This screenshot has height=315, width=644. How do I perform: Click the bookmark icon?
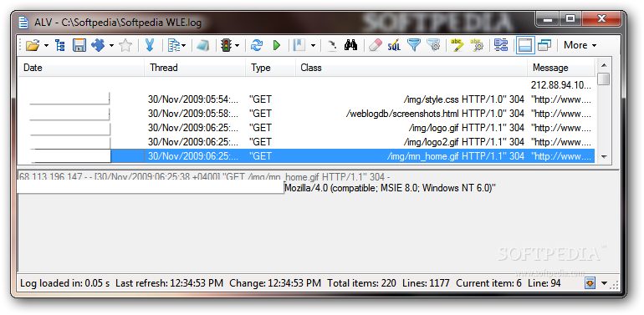(299, 45)
